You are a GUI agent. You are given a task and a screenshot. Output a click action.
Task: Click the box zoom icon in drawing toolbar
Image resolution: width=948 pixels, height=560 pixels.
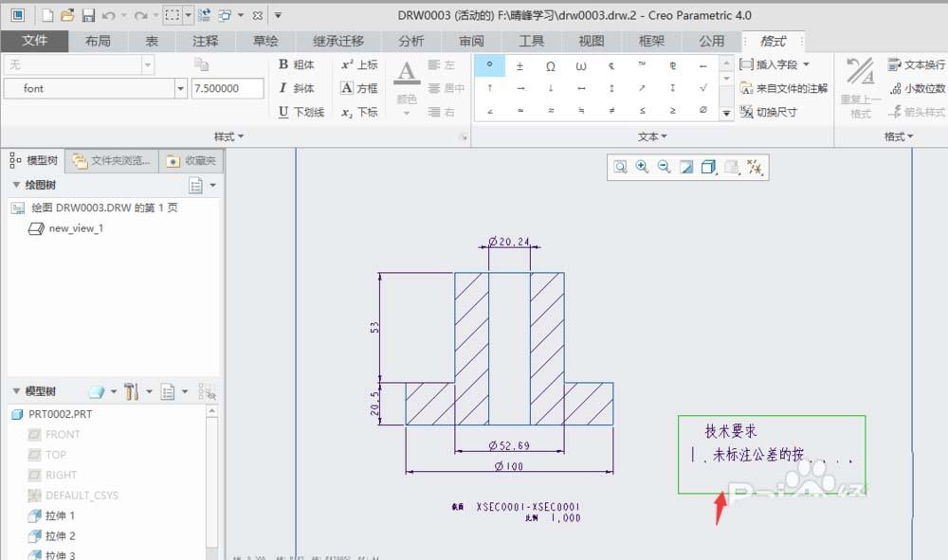621,168
